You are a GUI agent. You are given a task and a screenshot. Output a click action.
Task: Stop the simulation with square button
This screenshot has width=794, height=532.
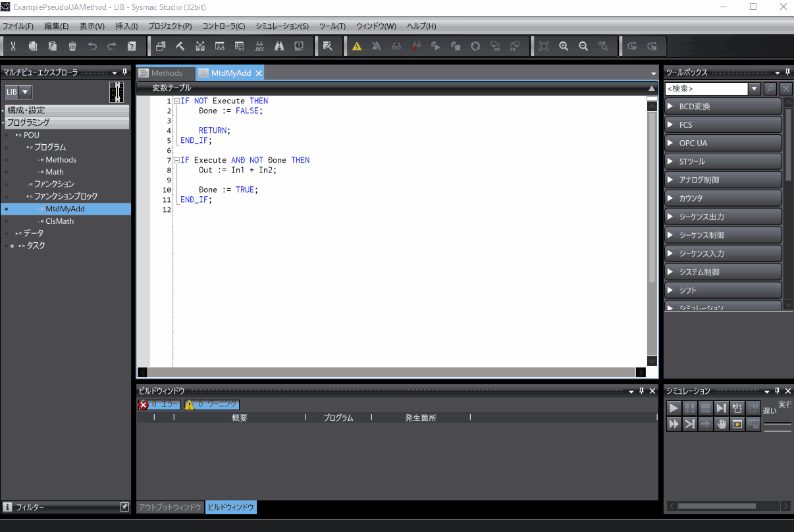pos(705,408)
